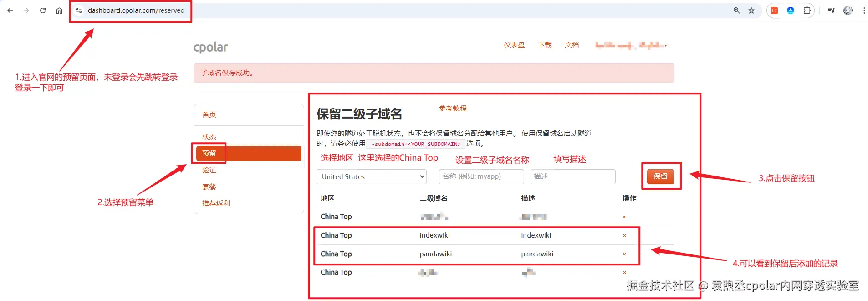Screen dimensions: 868x301
Task: Bookmark this page with the star icon
Action: [x=751, y=10]
